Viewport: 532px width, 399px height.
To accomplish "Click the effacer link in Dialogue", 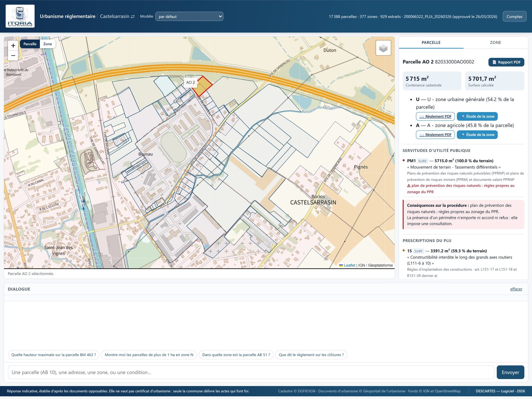I will [x=516, y=289].
